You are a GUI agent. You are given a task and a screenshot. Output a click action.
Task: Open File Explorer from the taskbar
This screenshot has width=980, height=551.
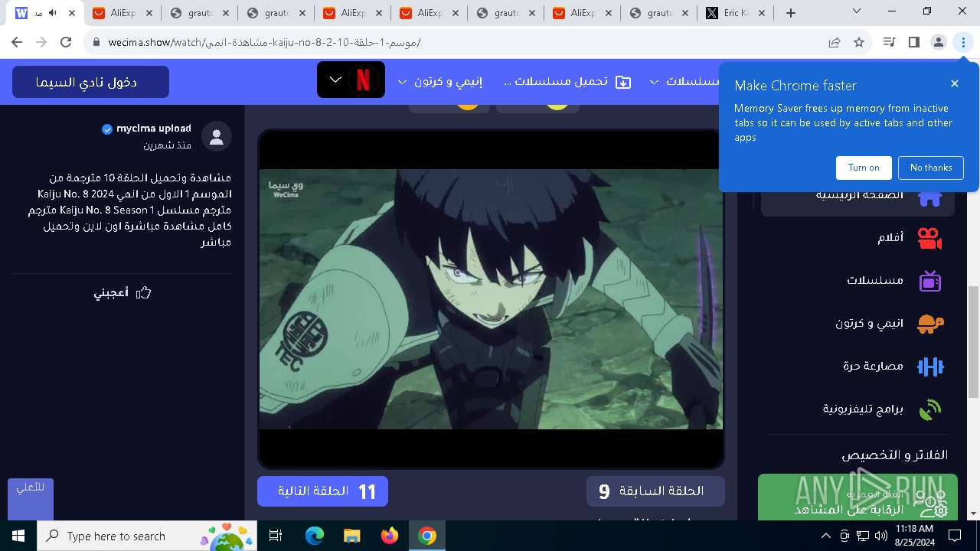(351, 536)
